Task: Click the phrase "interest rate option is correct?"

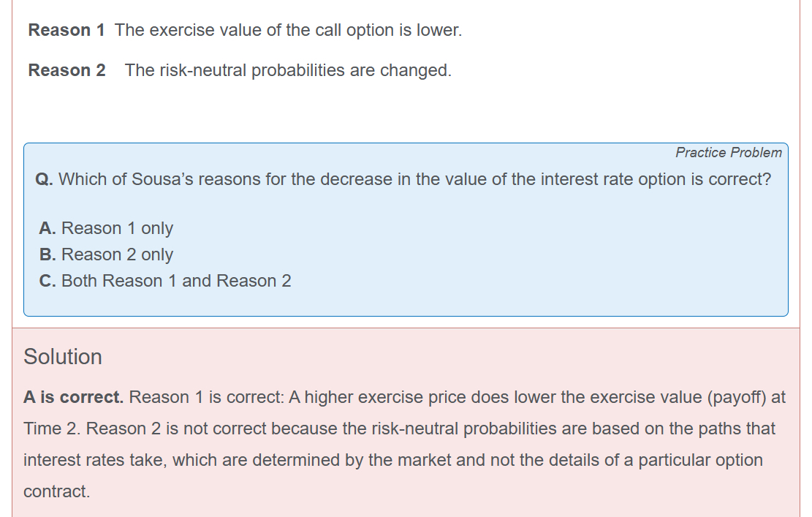Action: point(656,179)
